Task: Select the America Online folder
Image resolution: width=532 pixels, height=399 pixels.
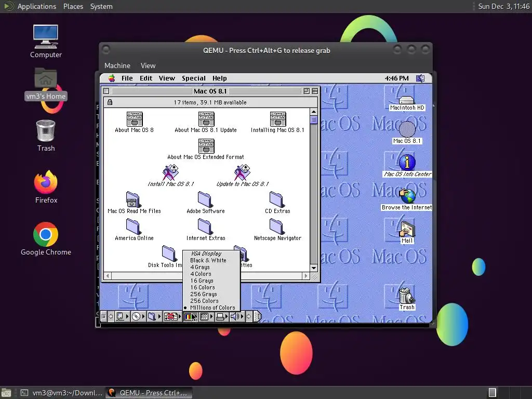Action: click(133, 227)
